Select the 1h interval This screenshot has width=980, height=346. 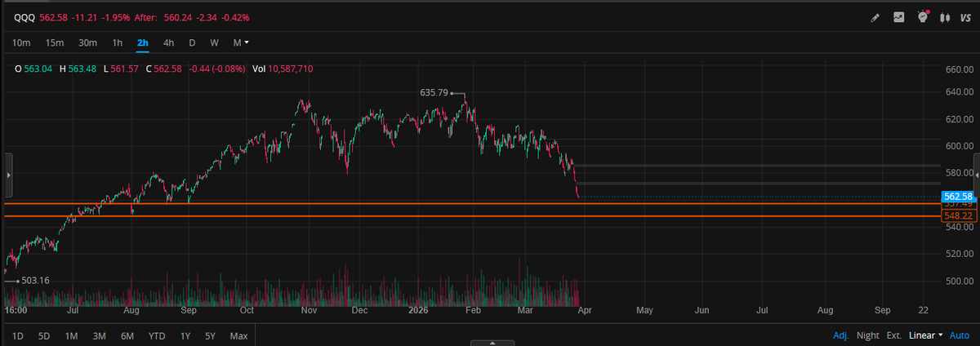[117, 42]
